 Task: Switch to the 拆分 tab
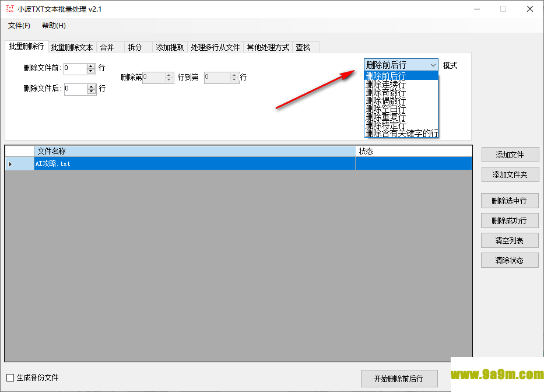coord(138,47)
